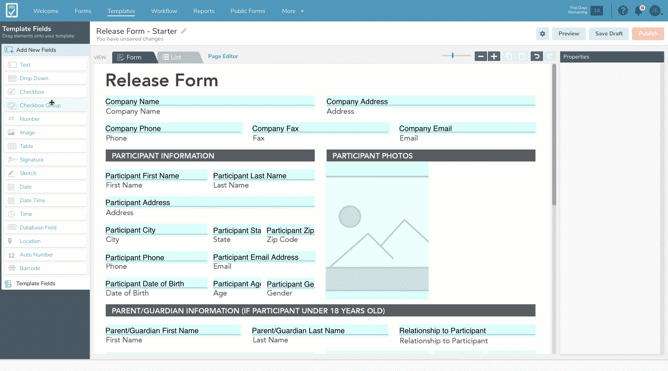Click the Release Form title heading
The width and height of the screenshot is (668, 371).
tap(162, 80)
